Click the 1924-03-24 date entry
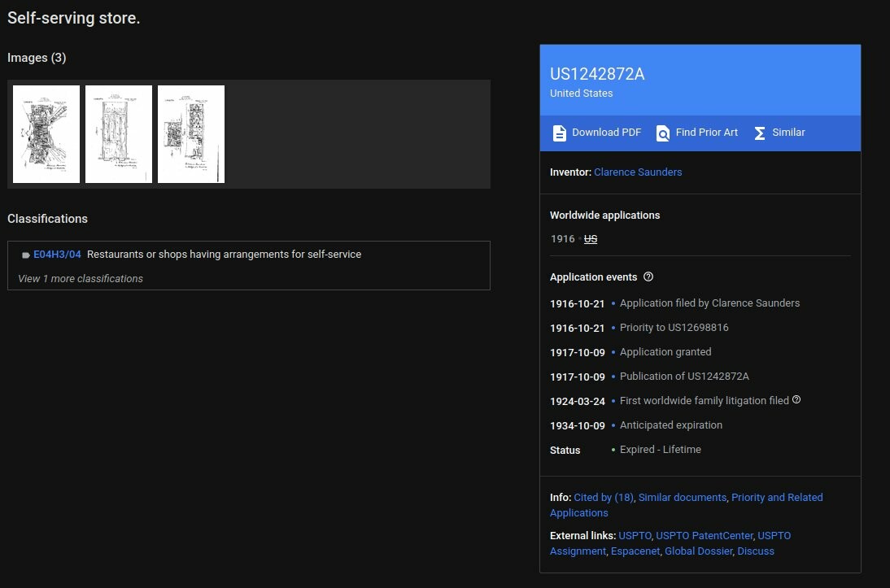The image size is (890, 588). click(578, 401)
